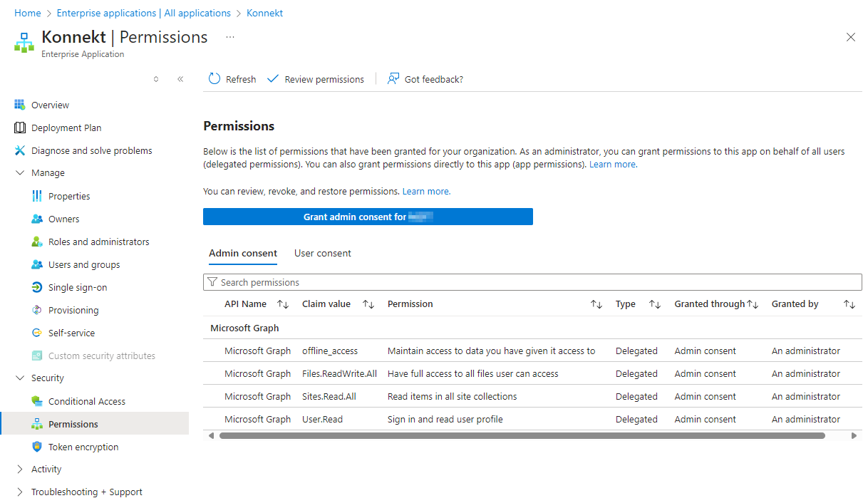Expand Troubleshooting + Support section

point(20,492)
